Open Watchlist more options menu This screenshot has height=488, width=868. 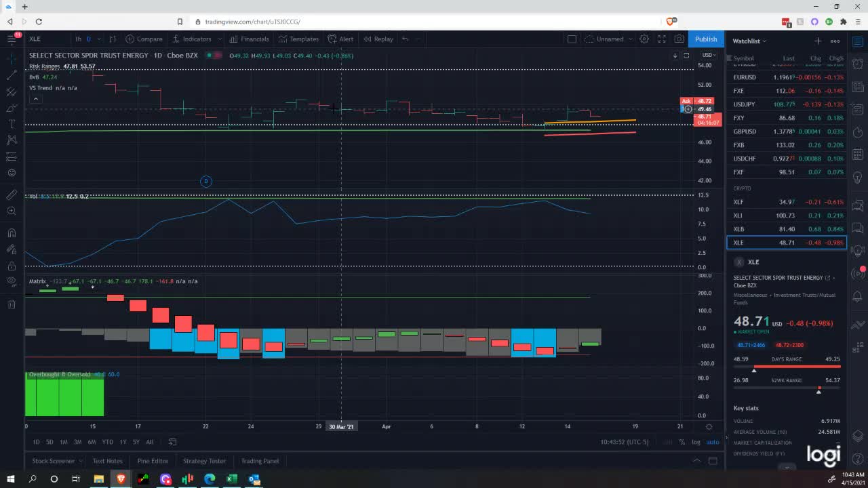point(835,41)
